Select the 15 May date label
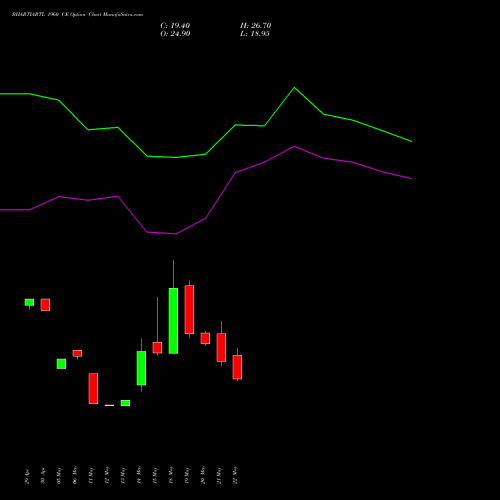Image resolution: width=500 pixels, height=500 pixels. pyautogui.click(x=155, y=475)
